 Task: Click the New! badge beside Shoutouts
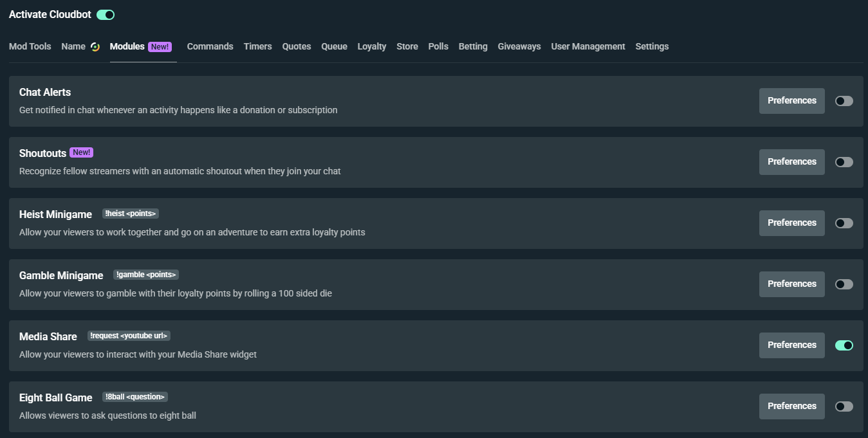coord(81,152)
